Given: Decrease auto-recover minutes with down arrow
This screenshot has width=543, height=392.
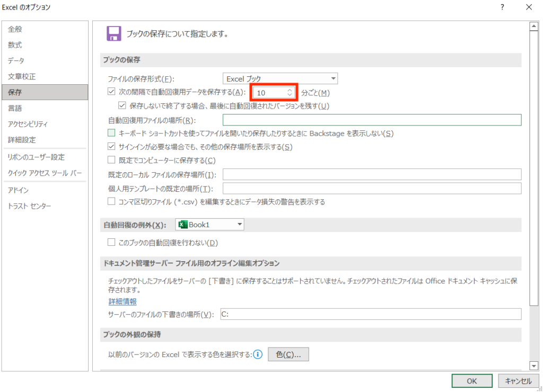Looking at the screenshot, I should (x=290, y=95).
